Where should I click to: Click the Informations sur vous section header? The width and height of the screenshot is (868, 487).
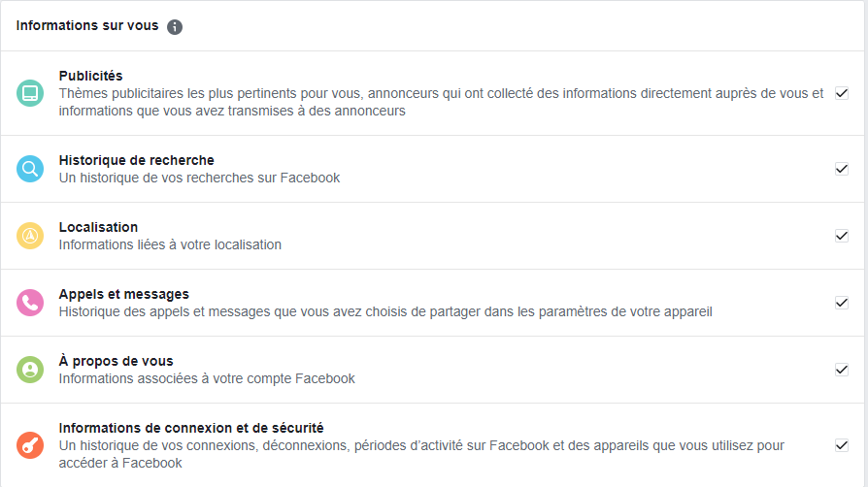pyautogui.click(x=87, y=26)
